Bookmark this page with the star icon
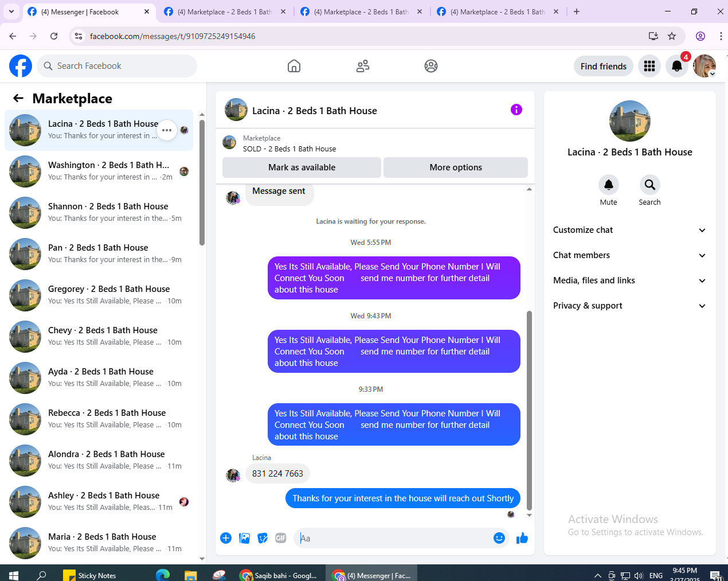The image size is (728, 581). (x=672, y=36)
